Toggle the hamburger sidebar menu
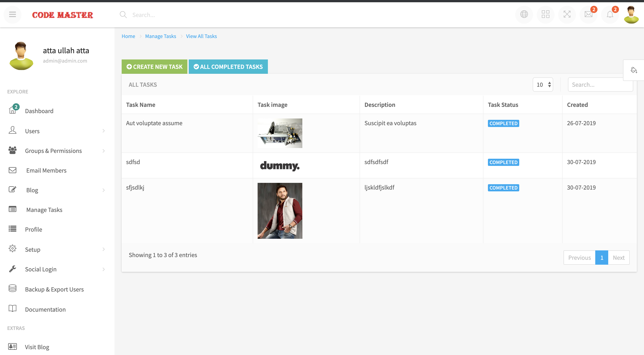 (13, 15)
